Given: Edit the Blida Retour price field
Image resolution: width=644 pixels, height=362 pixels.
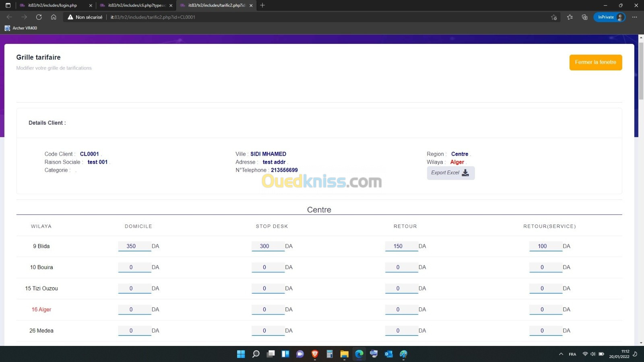Looking at the screenshot, I should [x=402, y=246].
